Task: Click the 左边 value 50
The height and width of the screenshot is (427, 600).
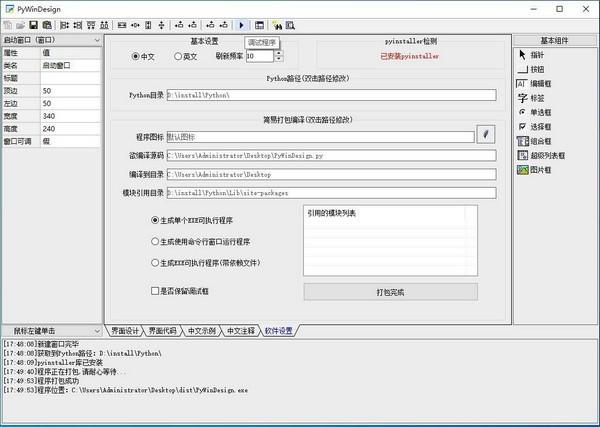Action: click(71, 103)
